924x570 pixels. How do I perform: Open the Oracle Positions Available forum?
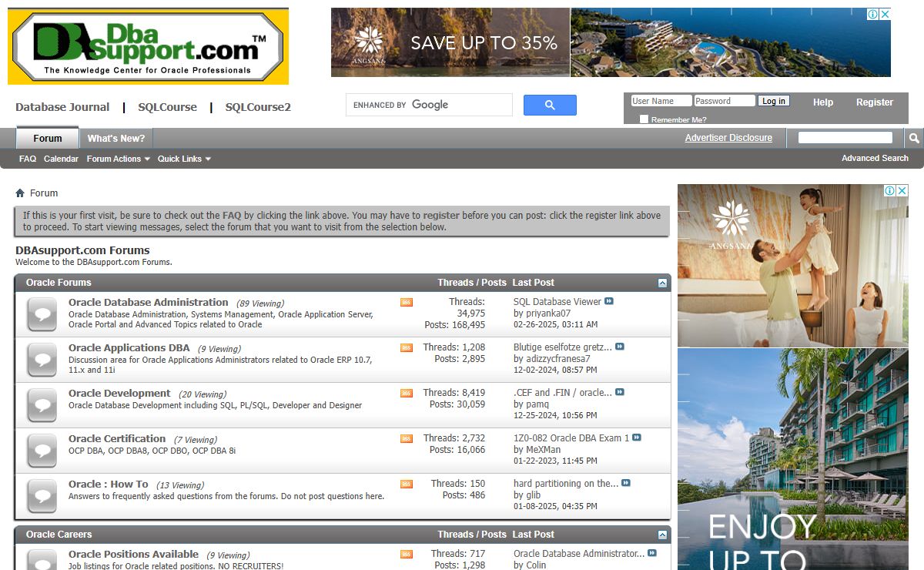134,555
